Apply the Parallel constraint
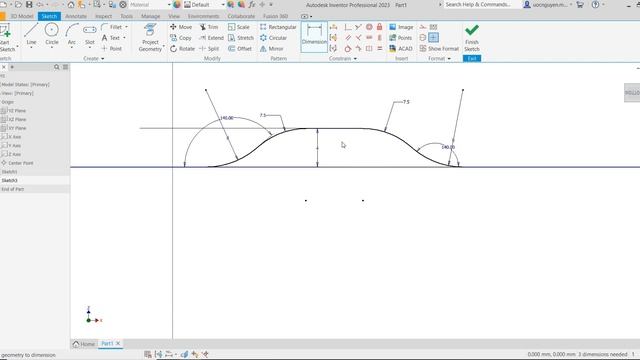The height and width of the screenshot is (360, 640). [x=348, y=38]
